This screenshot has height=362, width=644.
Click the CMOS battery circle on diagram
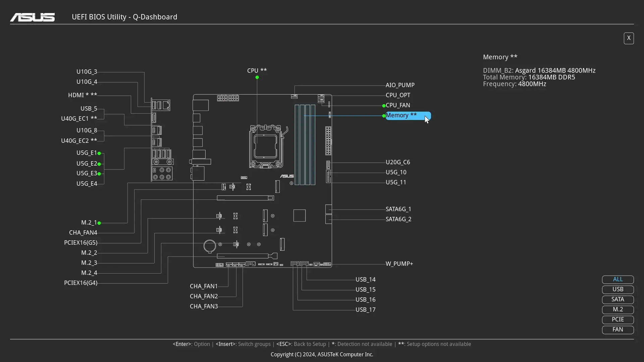click(210, 246)
